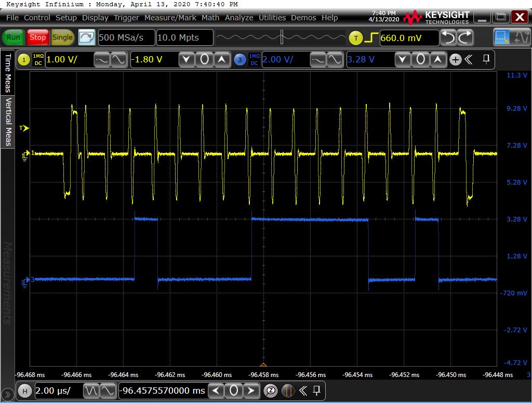Select the zoom box tool icon

point(502,37)
